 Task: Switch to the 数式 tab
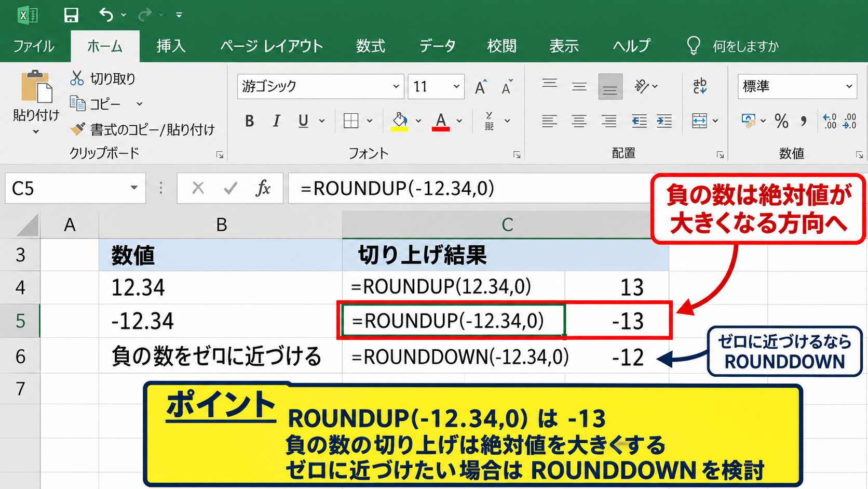click(x=371, y=46)
